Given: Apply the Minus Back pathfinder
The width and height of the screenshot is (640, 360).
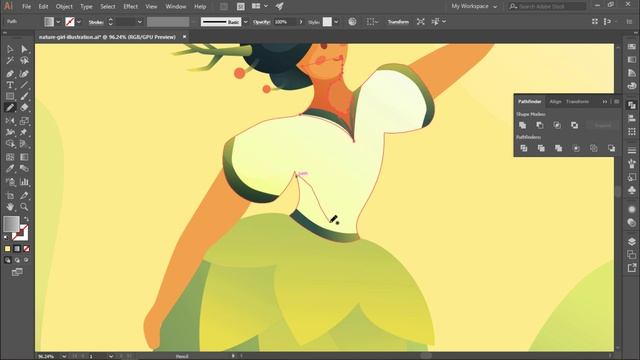Looking at the screenshot, I should (611, 148).
